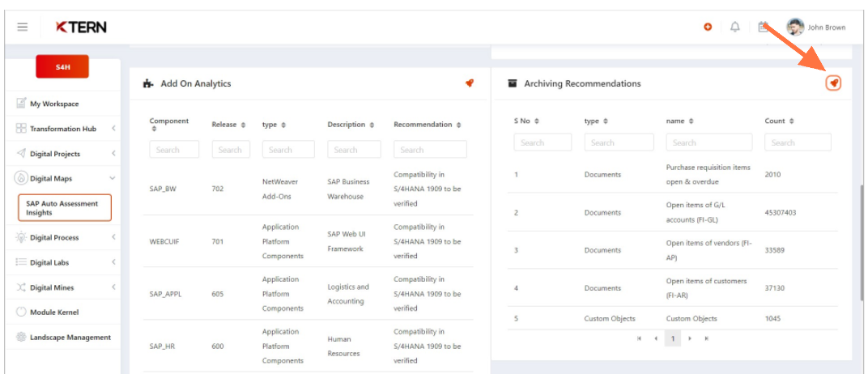Go to next page of Archiving table
Screen dimensions: 868x374
point(690,338)
